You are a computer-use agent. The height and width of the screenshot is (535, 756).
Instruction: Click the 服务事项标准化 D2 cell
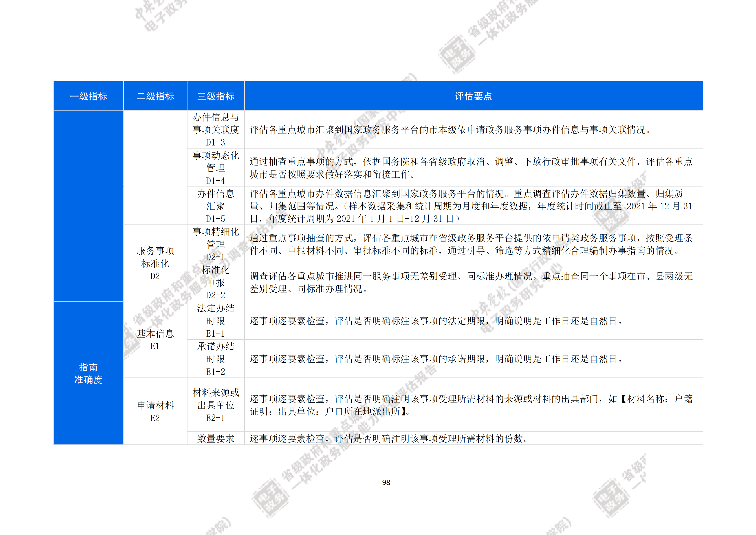(x=155, y=263)
